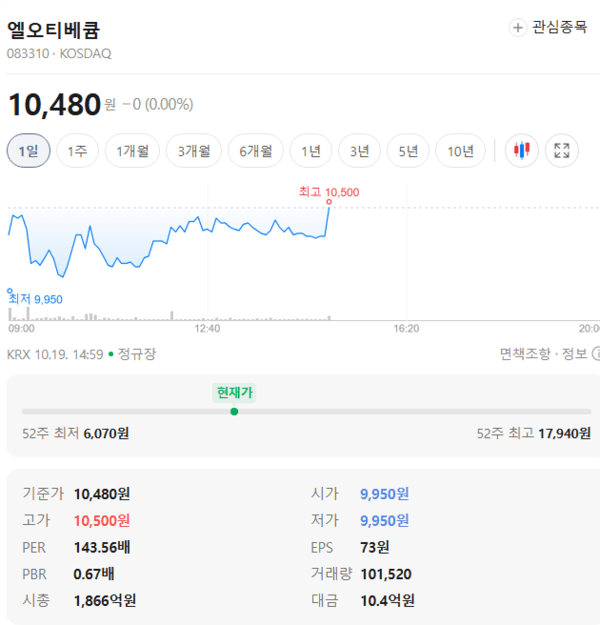
Task: Click the ticker code 083310 · KOSDAQ
Action: coord(59,53)
